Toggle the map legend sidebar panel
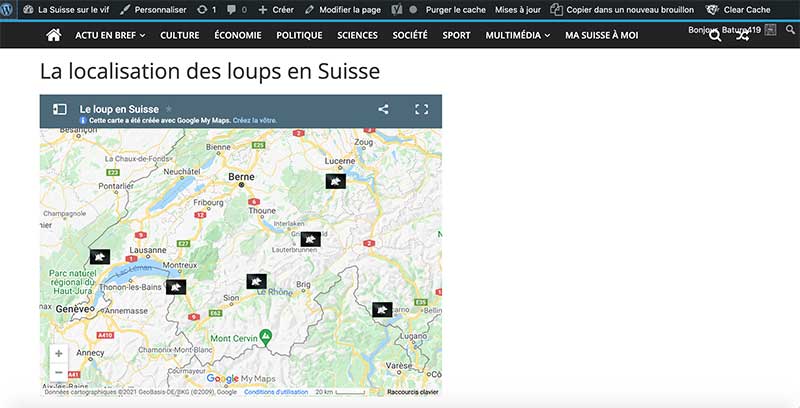The width and height of the screenshot is (800, 408). [60, 109]
